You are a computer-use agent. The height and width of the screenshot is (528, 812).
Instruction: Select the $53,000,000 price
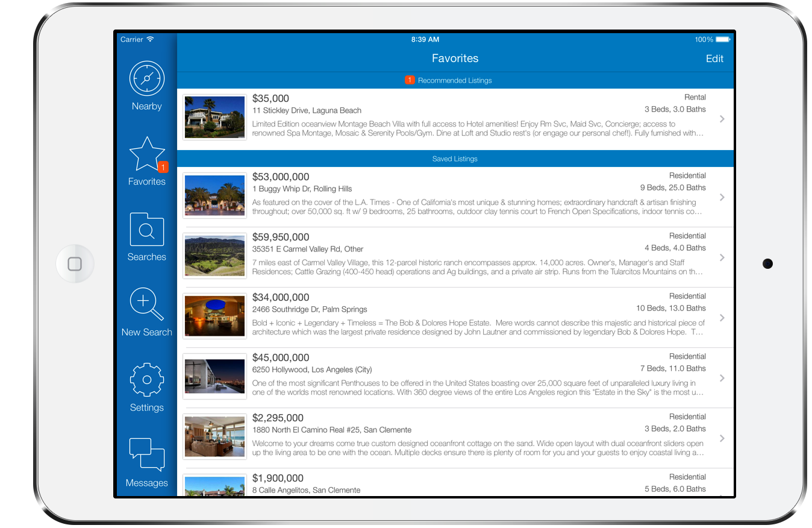pyautogui.click(x=281, y=177)
